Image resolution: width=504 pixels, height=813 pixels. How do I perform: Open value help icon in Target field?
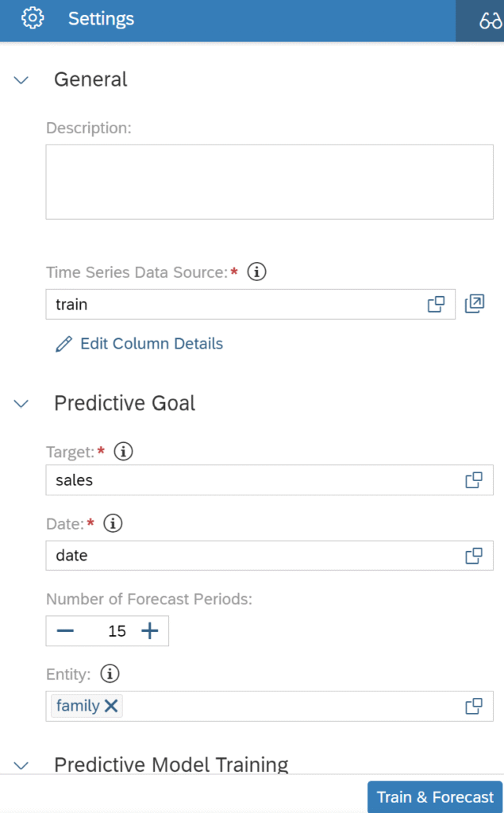(x=474, y=480)
